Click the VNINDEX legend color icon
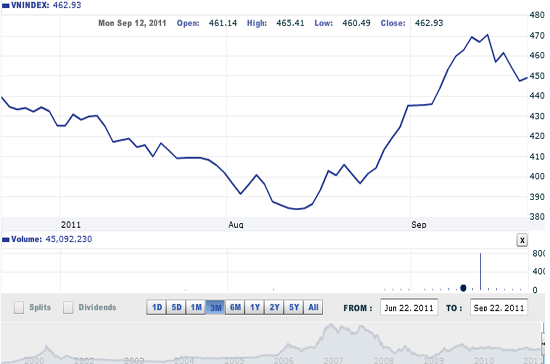The image size is (550, 364). 6,6
